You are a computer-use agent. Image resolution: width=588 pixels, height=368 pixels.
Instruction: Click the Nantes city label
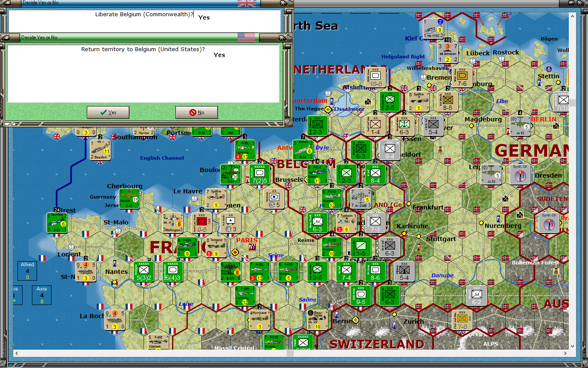tap(117, 272)
